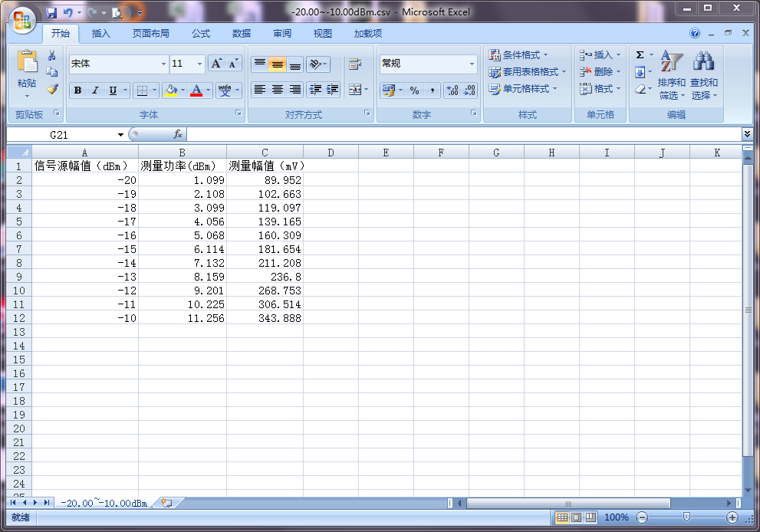Click the Cut scissors icon
The height and width of the screenshot is (532, 760).
tap(52, 56)
